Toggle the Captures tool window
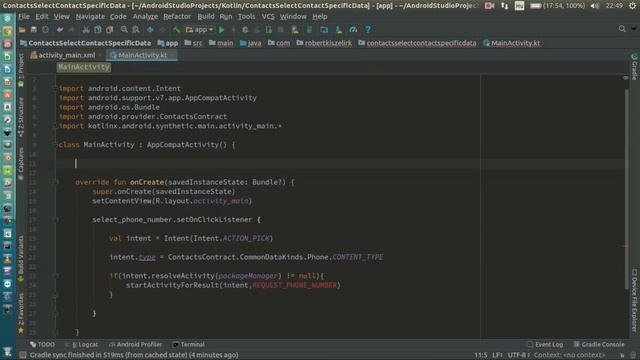640x360 pixels. pos(21,163)
